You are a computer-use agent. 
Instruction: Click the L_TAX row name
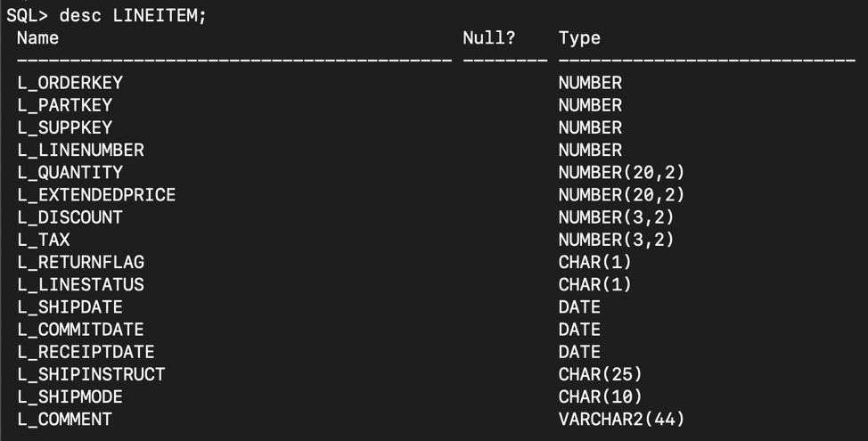click(43, 240)
